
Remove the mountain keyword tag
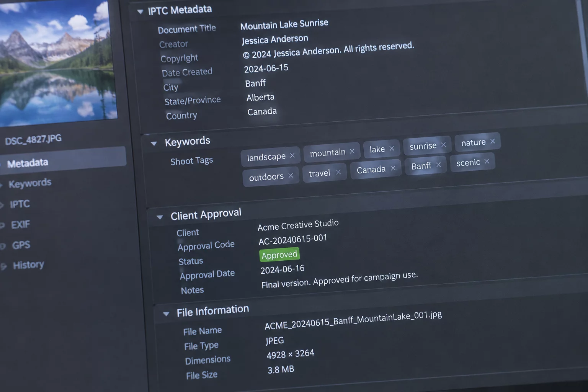[352, 151]
